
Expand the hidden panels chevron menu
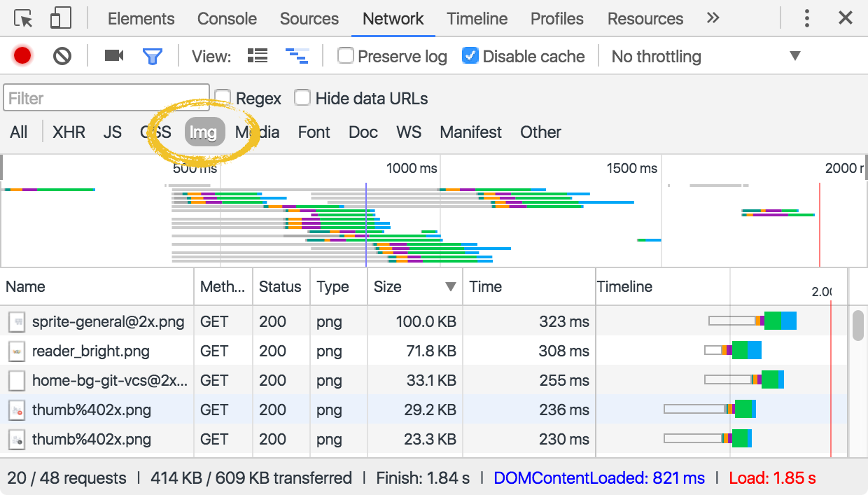click(x=713, y=18)
